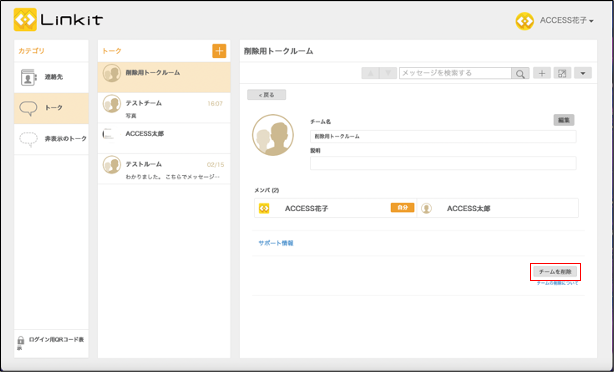This screenshot has height=372, width=614.
Task: Open the サポート情報 link
Action: coord(276,243)
